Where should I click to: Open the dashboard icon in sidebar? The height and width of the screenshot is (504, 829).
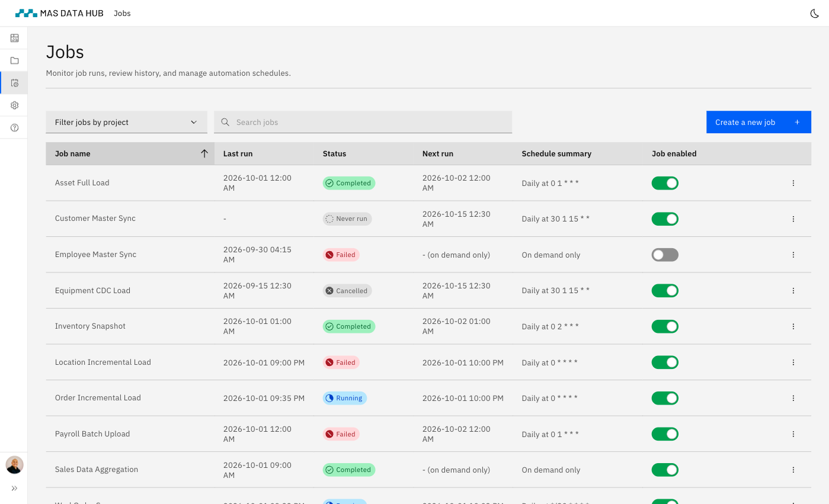pyautogui.click(x=14, y=38)
